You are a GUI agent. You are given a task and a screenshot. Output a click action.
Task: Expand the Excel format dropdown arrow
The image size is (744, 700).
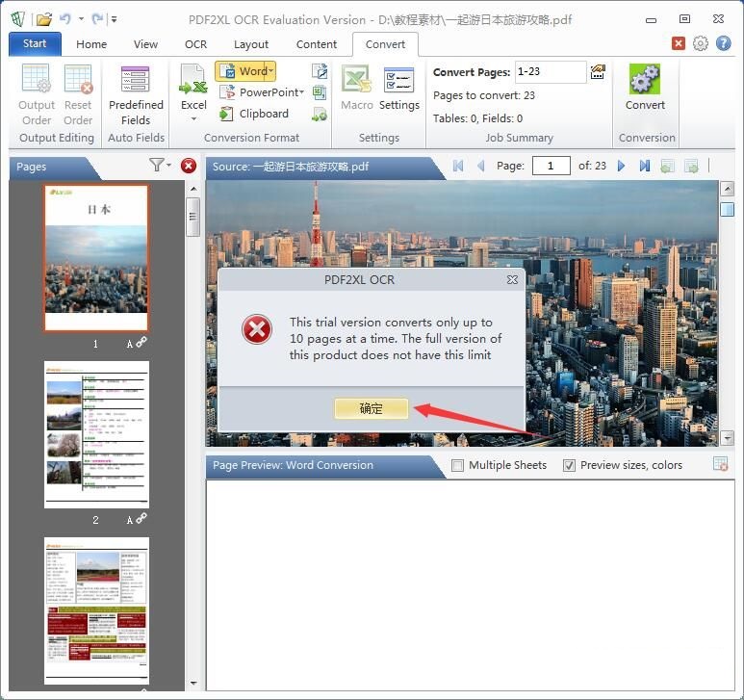click(193, 118)
